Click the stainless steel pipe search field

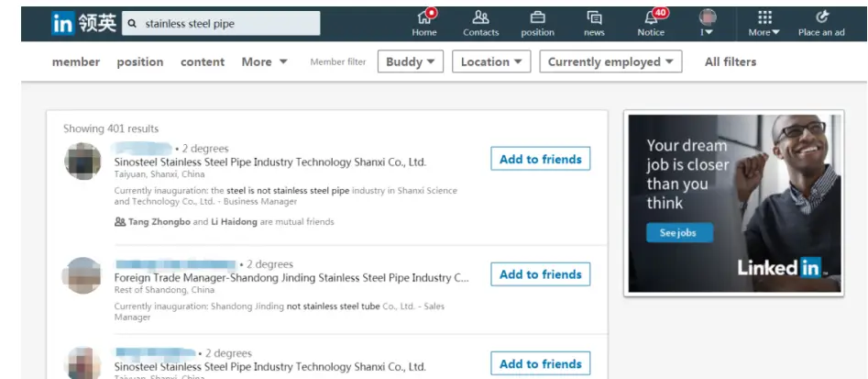221,23
